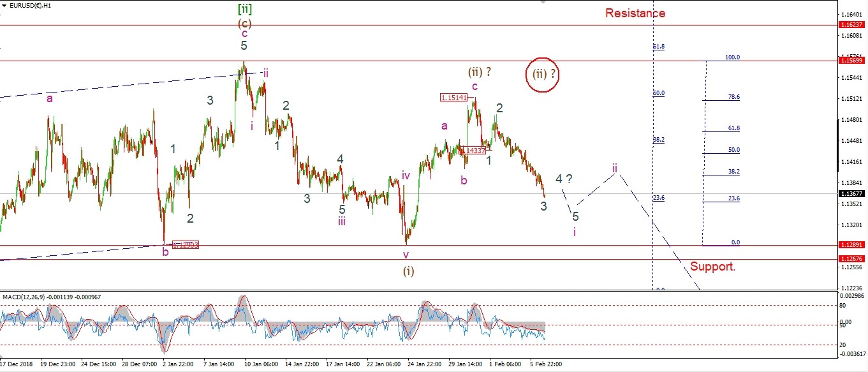This screenshot has height=372, width=868.
Task: Click the 1.14161 price axis value
Action: [853, 162]
